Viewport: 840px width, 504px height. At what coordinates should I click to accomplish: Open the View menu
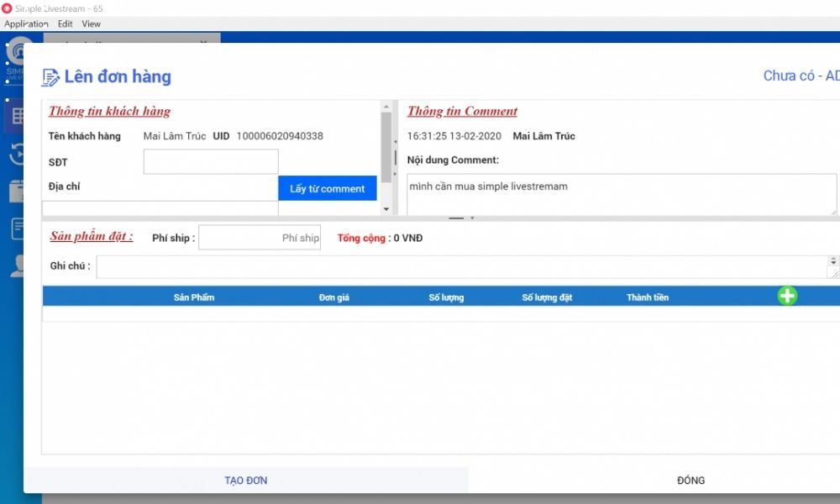(91, 24)
